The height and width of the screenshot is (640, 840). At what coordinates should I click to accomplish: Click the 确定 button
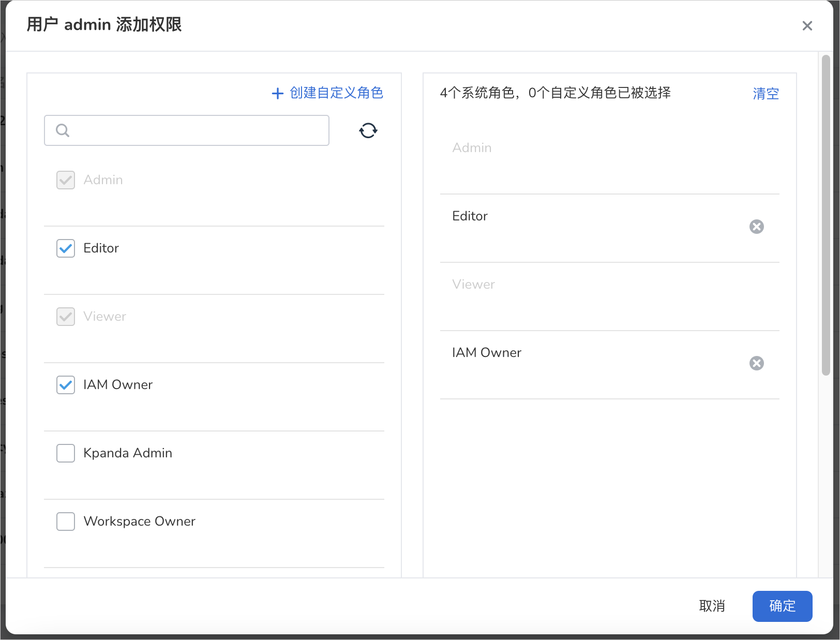(x=782, y=606)
